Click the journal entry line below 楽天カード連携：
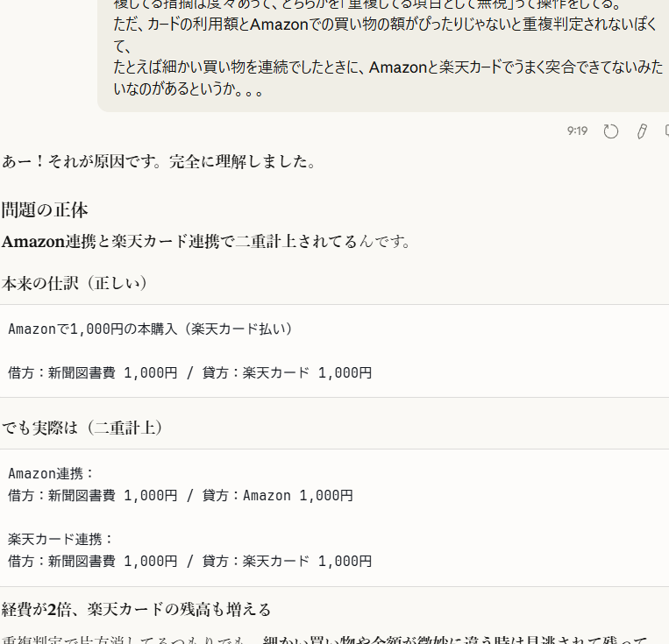This screenshot has width=669, height=644. (x=189, y=561)
